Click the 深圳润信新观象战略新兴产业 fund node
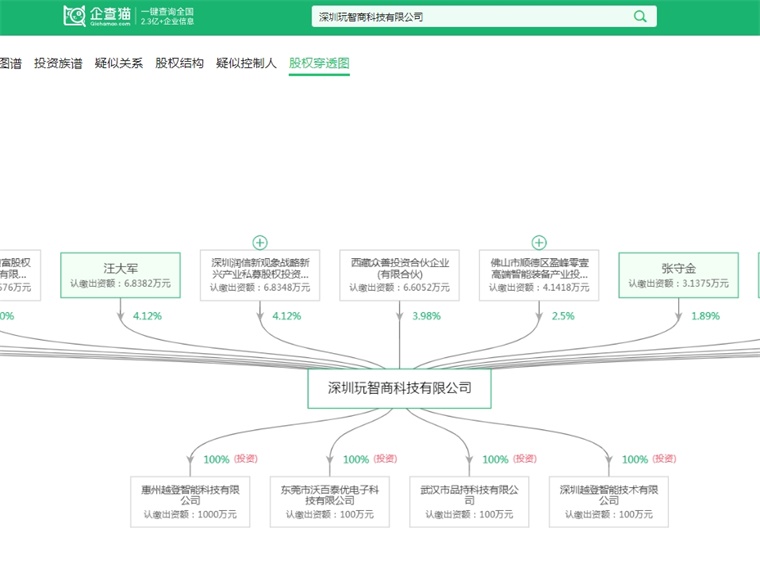760x564 pixels. pyautogui.click(x=260, y=276)
